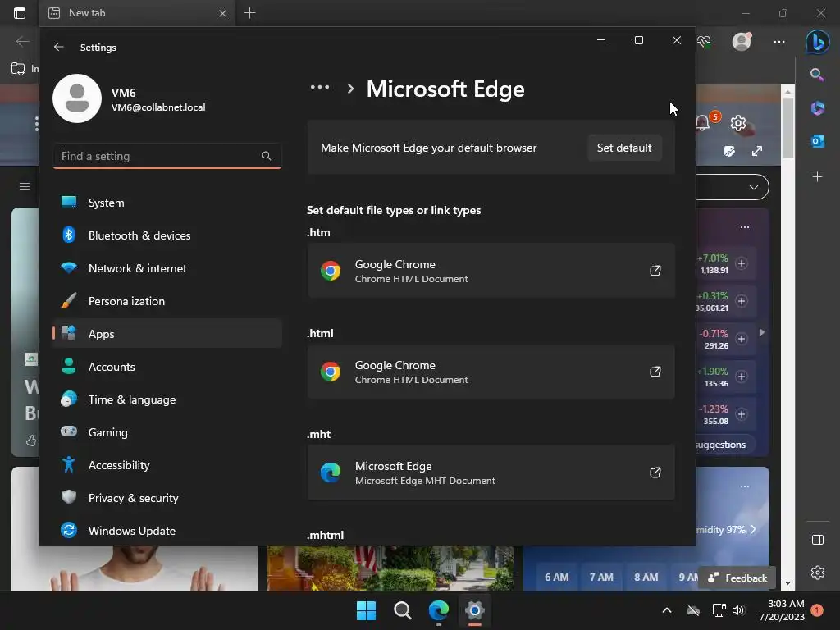Click the 8 AM weather forecast hour

pos(646,577)
